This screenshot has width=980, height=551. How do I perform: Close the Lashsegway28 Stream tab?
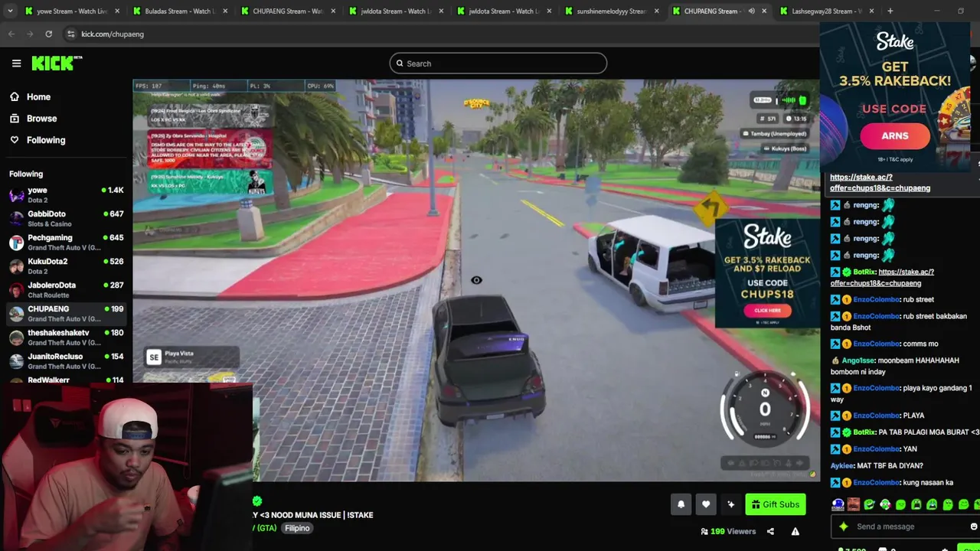(871, 11)
